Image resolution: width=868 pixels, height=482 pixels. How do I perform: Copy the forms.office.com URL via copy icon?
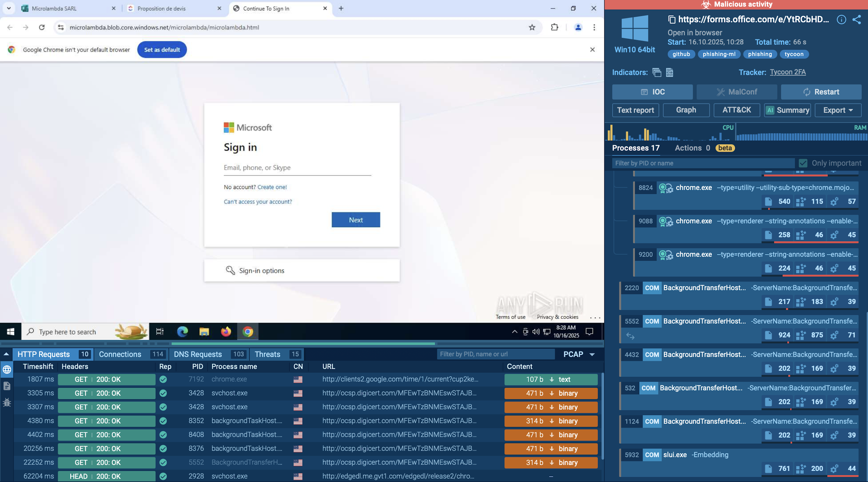click(x=672, y=20)
